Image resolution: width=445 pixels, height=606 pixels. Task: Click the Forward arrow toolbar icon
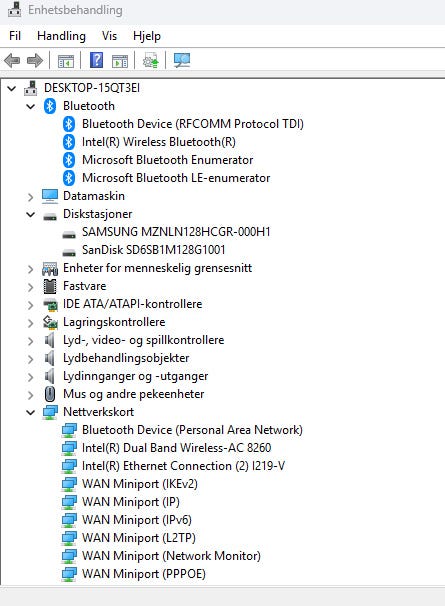(35, 60)
